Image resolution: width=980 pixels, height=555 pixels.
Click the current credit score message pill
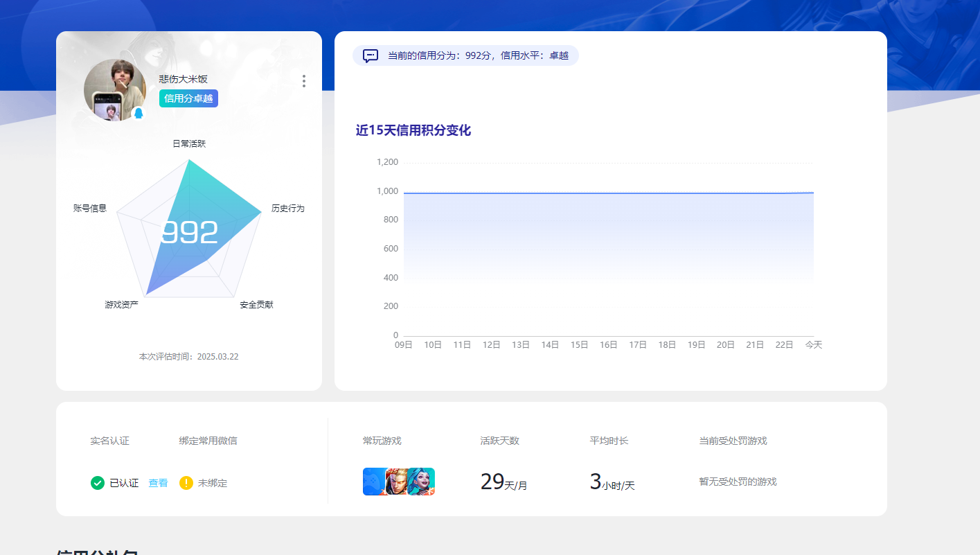click(465, 55)
